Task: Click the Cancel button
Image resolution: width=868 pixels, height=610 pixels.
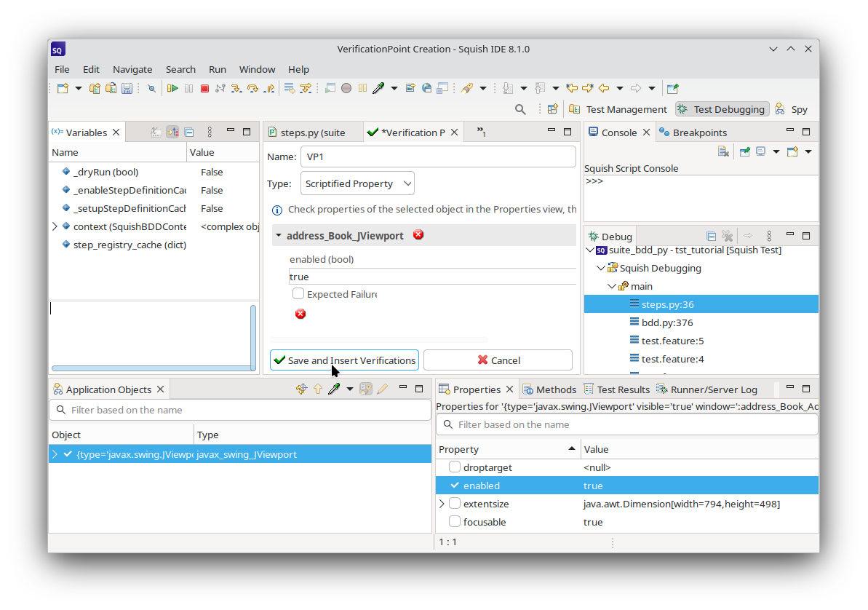Action: tap(498, 360)
